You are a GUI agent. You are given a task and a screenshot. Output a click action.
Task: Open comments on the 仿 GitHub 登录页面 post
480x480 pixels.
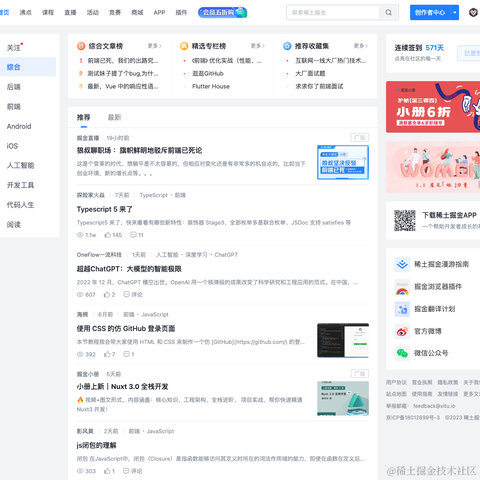click(126, 354)
